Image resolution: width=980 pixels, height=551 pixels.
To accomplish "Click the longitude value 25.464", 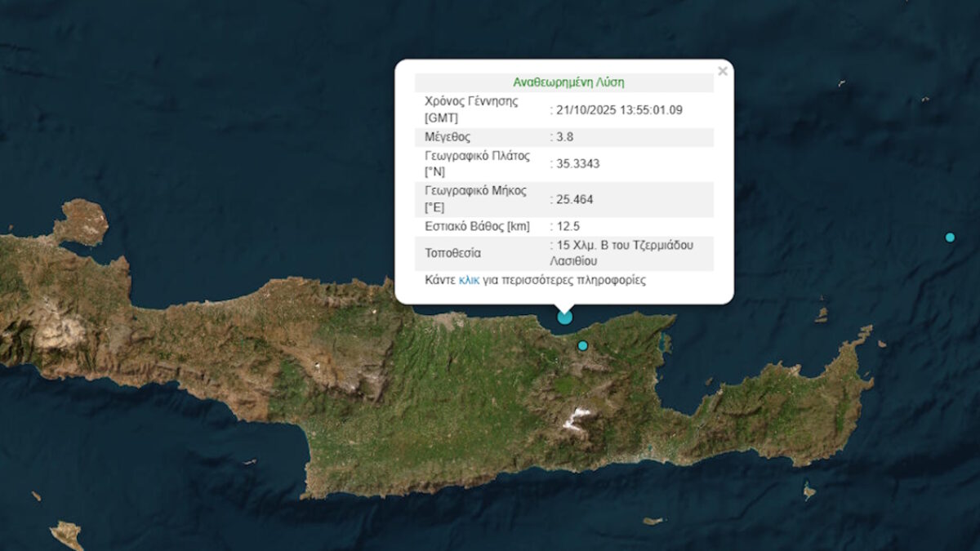I will point(574,199).
